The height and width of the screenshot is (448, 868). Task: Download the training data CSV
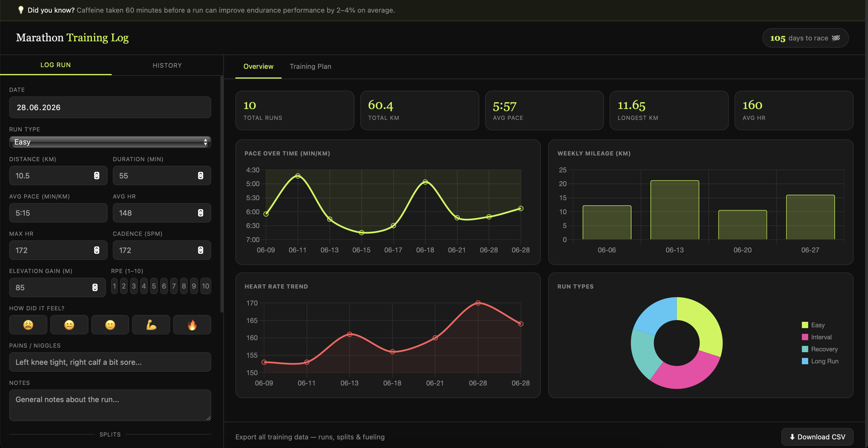click(x=817, y=437)
